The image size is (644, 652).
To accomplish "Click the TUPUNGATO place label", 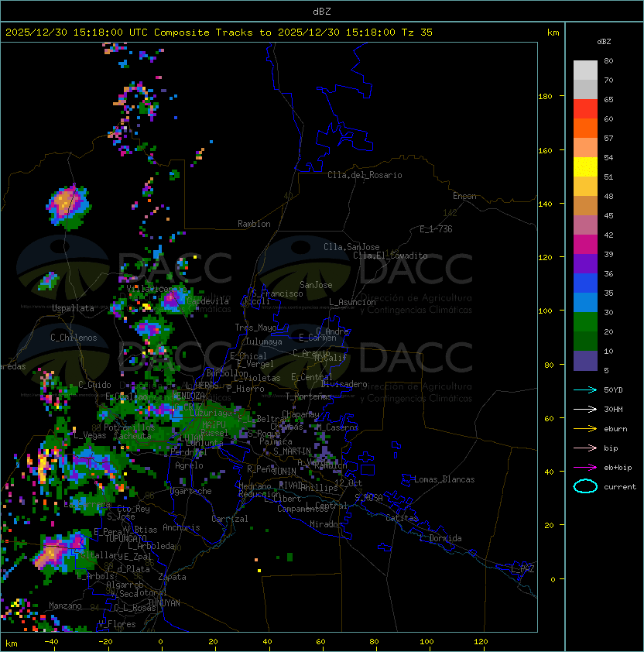I will 125,539.
